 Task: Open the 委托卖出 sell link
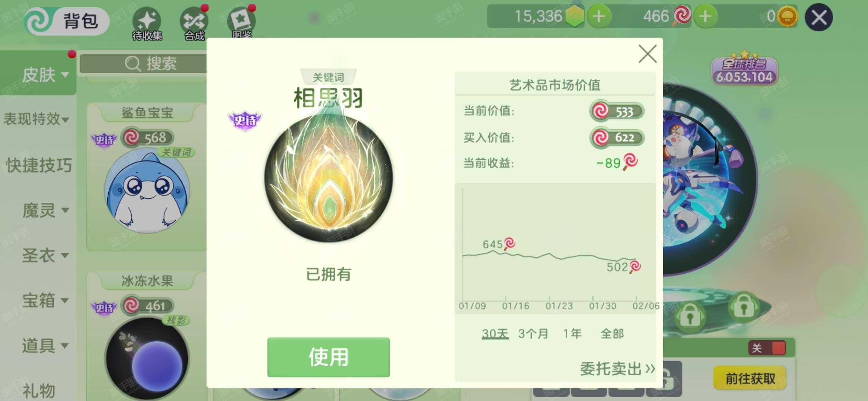click(617, 369)
